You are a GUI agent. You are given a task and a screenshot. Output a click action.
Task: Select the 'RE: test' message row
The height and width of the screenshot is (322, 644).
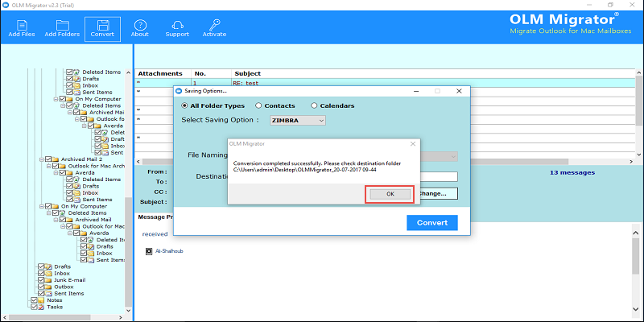click(x=385, y=83)
